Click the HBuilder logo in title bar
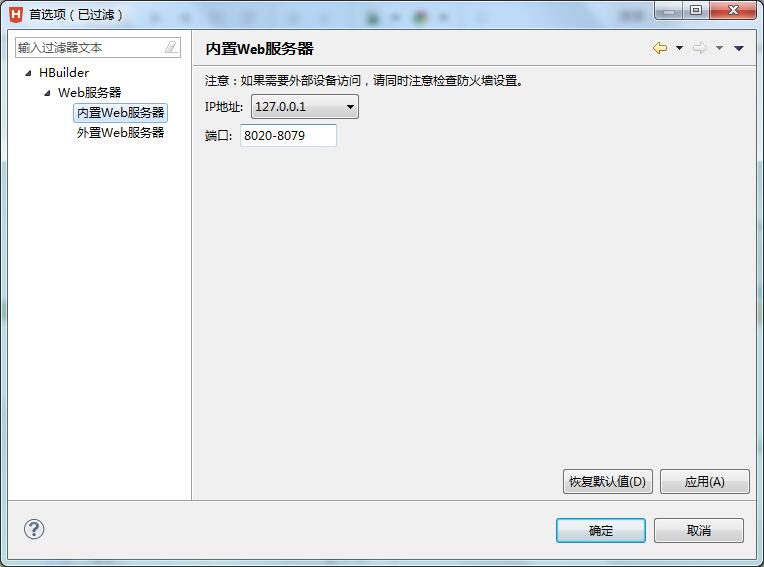This screenshot has height=567, width=764. pos(16,14)
